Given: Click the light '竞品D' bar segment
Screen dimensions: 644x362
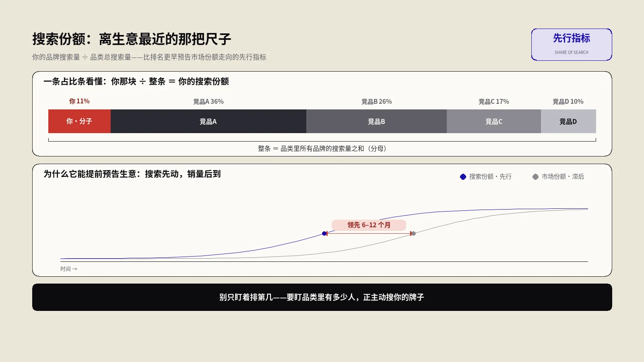Looking at the screenshot, I should (x=568, y=121).
